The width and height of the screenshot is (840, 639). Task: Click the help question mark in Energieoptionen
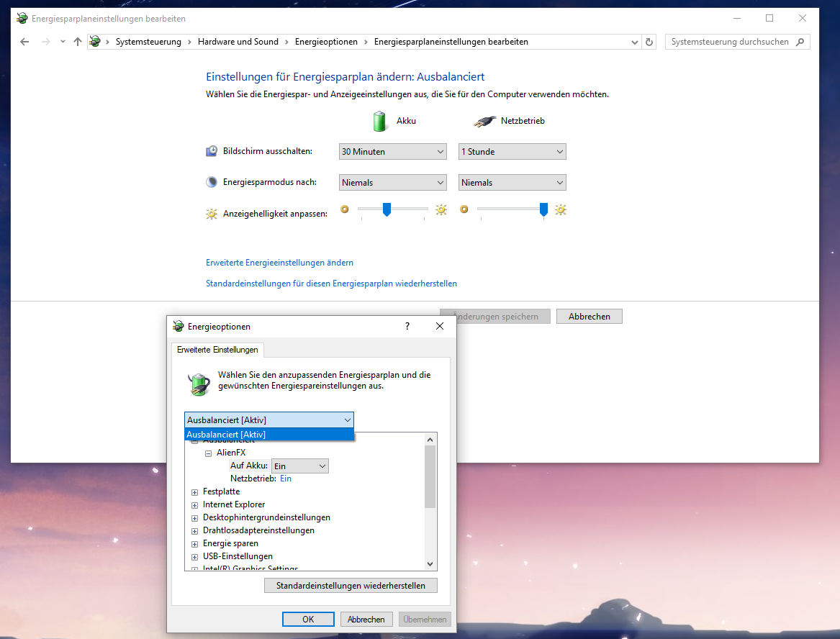coord(407,326)
